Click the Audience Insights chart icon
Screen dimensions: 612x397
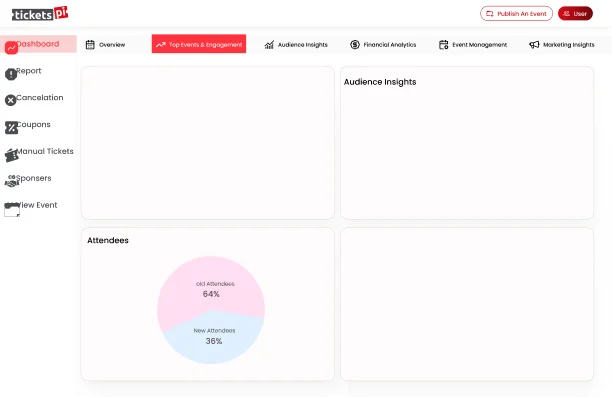[x=269, y=45]
